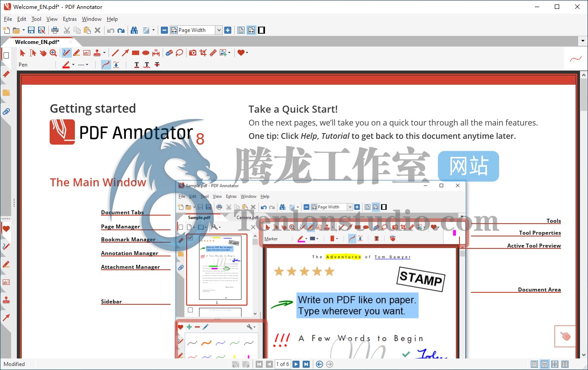Select the Marker highlighter tool
Screen dimensions: 588x370
[x=77, y=53]
